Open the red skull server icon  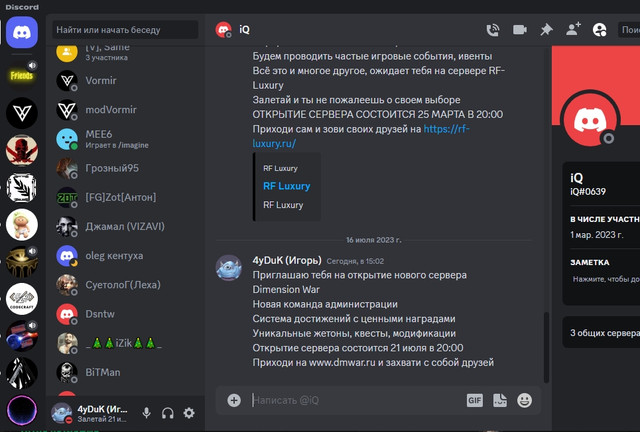point(22,150)
